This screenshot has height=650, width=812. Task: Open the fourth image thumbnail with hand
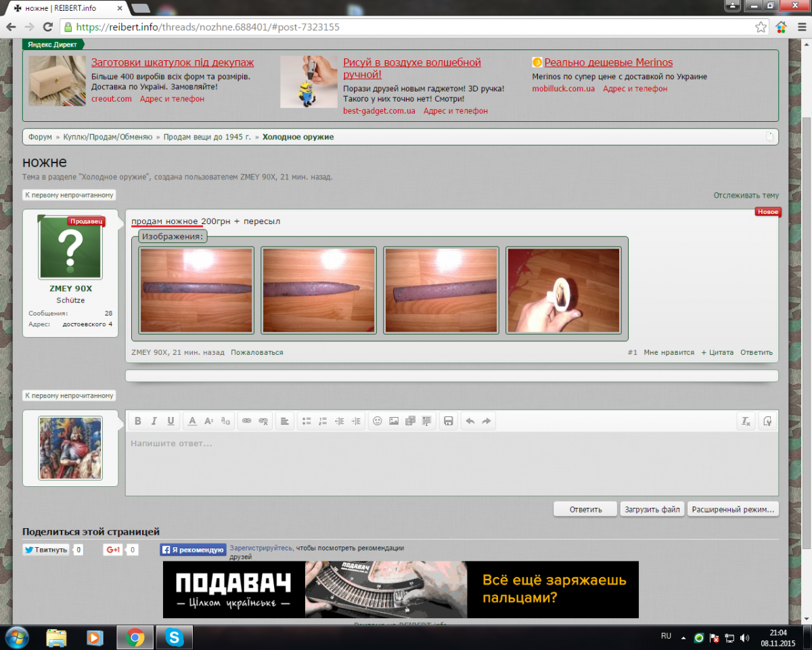[x=564, y=290]
